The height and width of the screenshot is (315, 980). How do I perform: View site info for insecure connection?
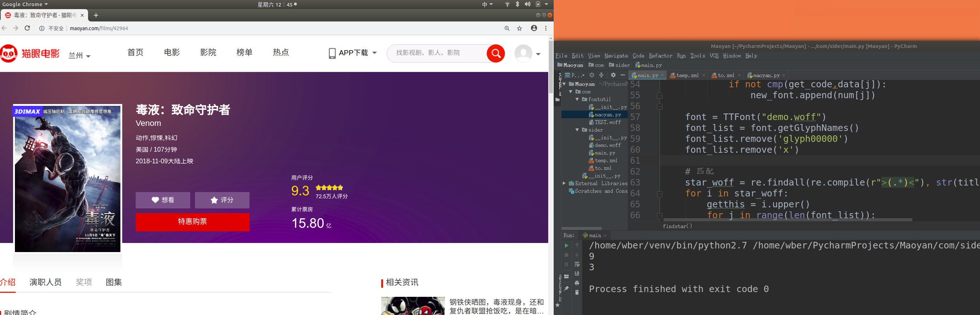point(42,28)
